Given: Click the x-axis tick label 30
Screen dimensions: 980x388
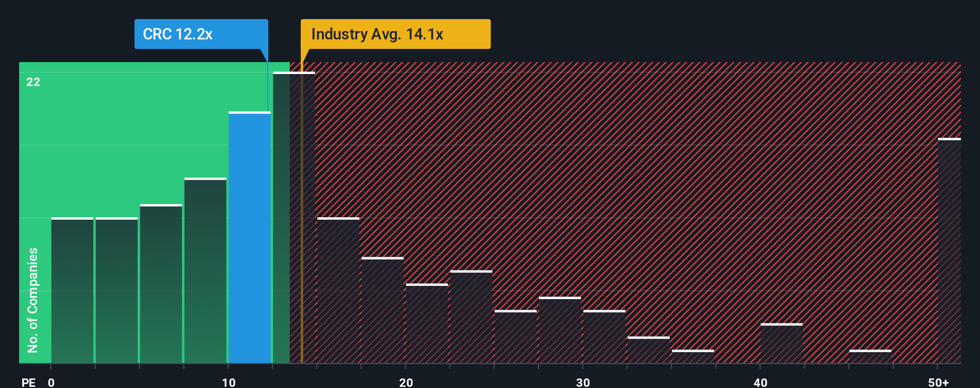Looking at the screenshot, I should click(583, 382).
